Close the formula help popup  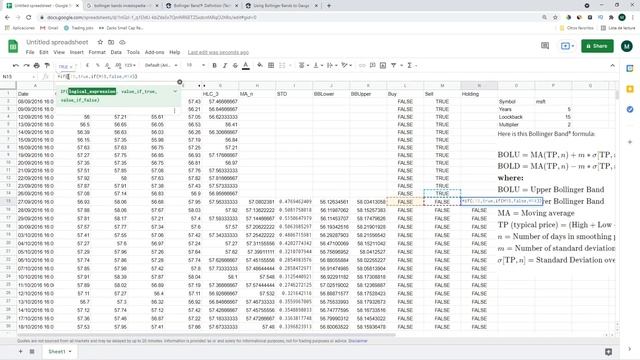point(180,82)
